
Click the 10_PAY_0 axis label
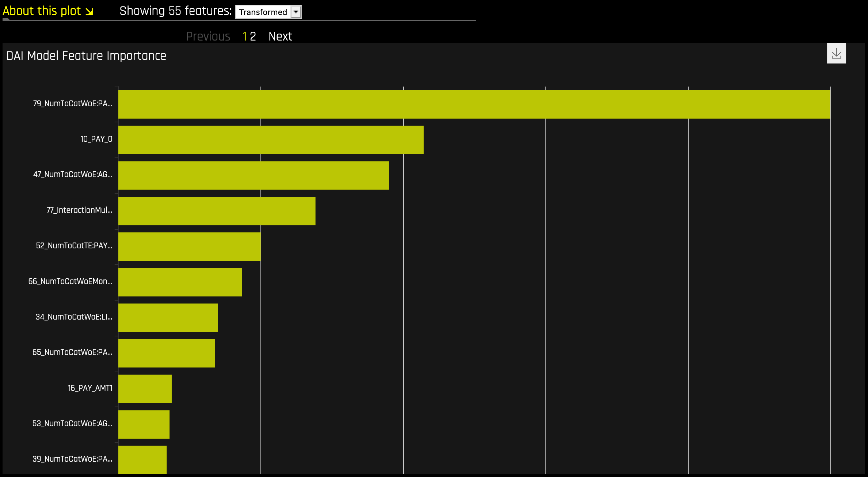(96, 139)
